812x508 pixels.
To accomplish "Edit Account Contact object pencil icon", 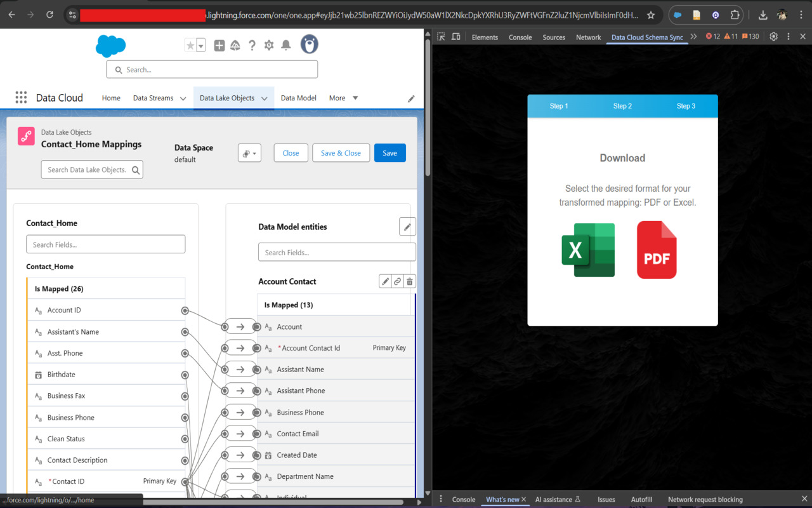I will coord(385,281).
